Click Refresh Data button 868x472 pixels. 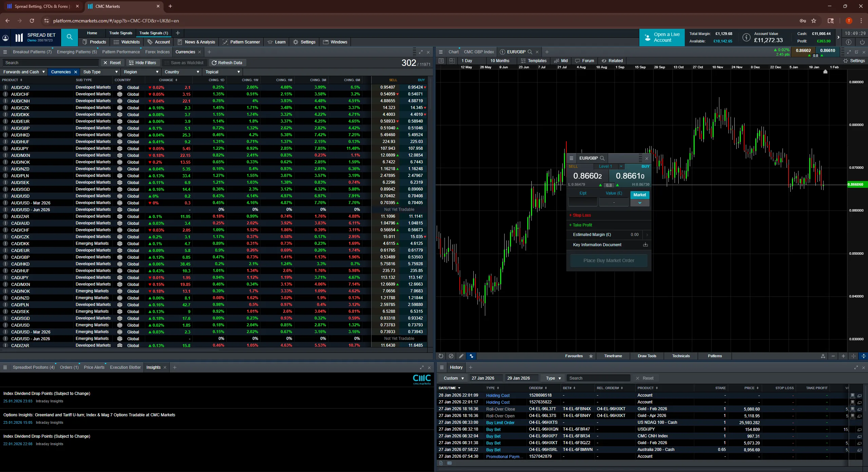227,63
